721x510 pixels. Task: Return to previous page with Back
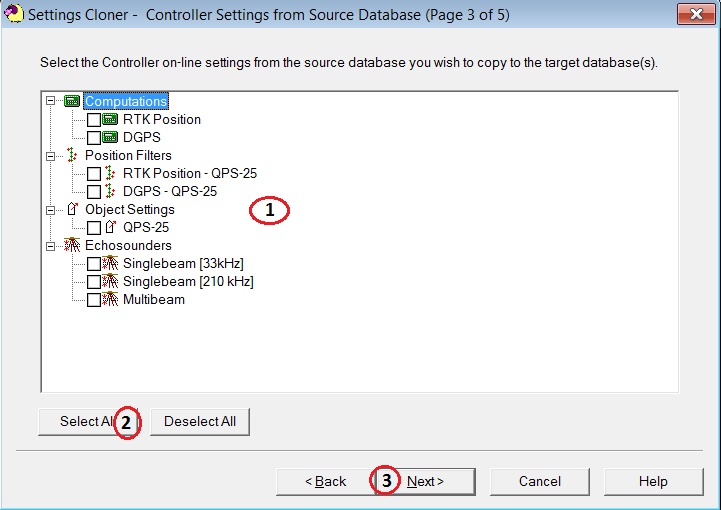click(x=325, y=481)
